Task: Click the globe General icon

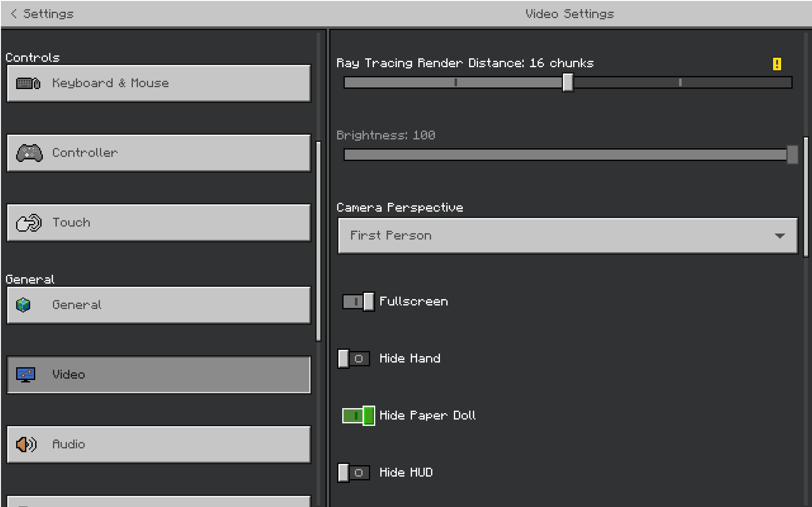Action: (23, 305)
